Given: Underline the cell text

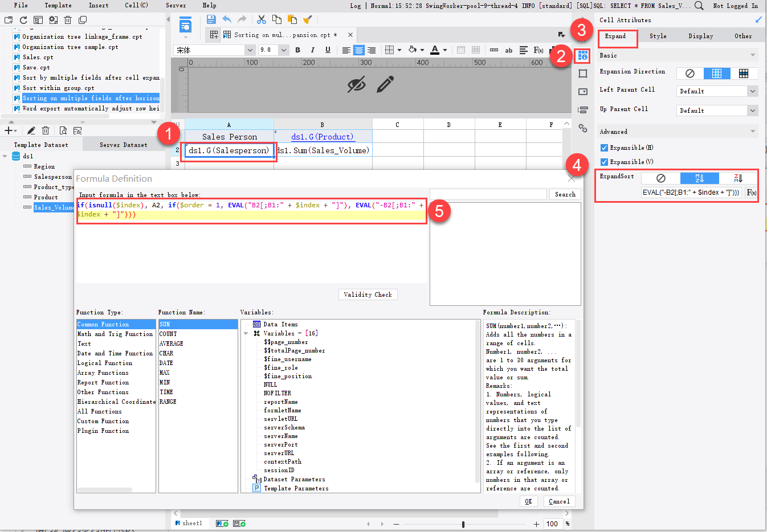Looking at the screenshot, I should (x=328, y=50).
